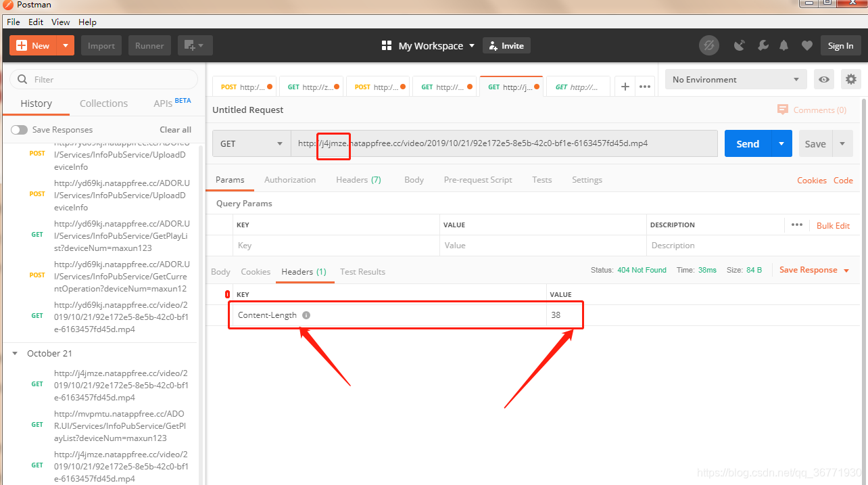Open query params column options three-dots
This screenshot has width=868, height=485.
[796, 225]
